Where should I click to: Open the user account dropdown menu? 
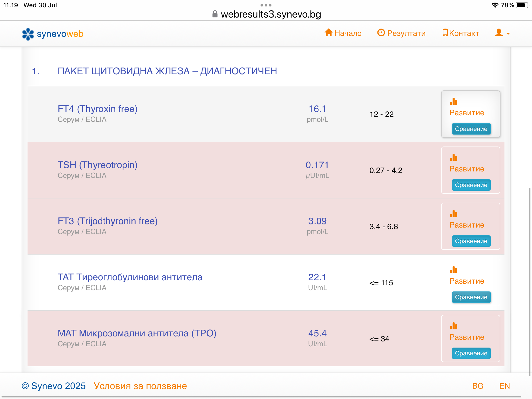click(502, 33)
